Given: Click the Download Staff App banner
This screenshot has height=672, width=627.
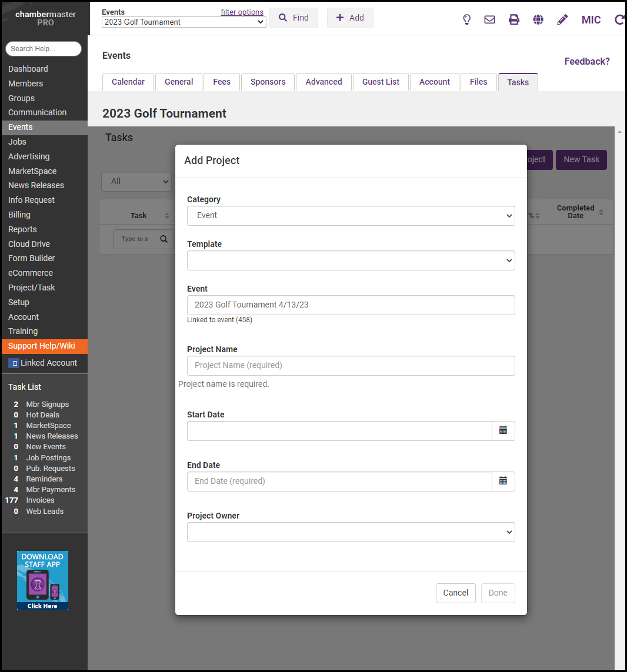Looking at the screenshot, I should pyautogui.click(x=42, y=580).
